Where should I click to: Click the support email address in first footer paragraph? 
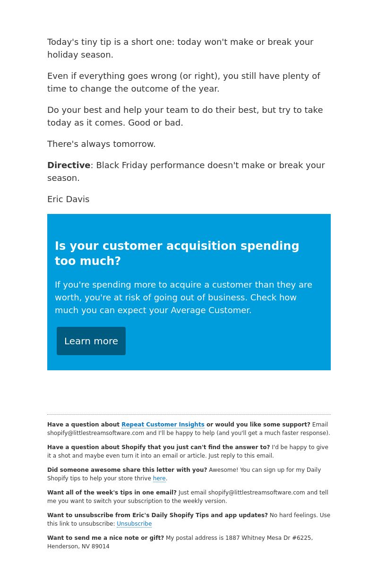coord(95,433)
